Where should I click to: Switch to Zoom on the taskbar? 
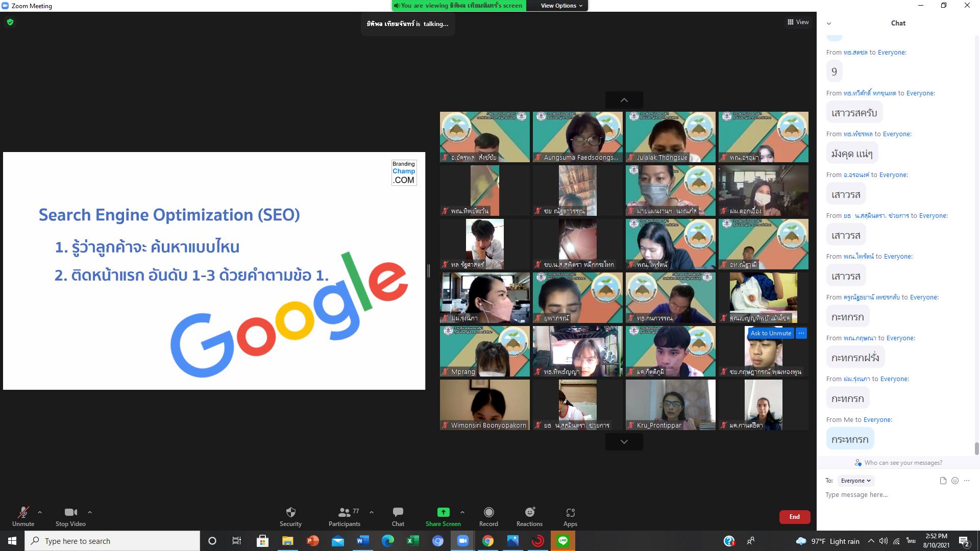462,541
